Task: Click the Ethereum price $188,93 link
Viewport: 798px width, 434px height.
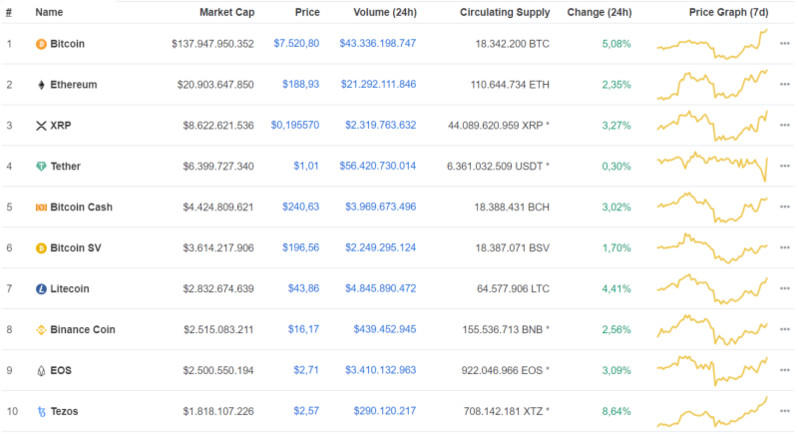Action: (x=301, y=85)
